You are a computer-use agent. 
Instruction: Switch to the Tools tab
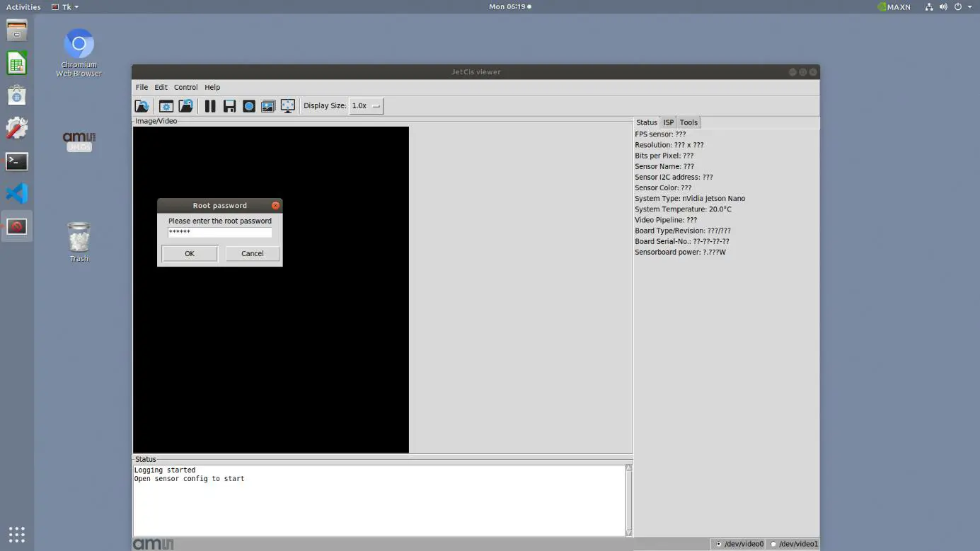pos(688,122)
